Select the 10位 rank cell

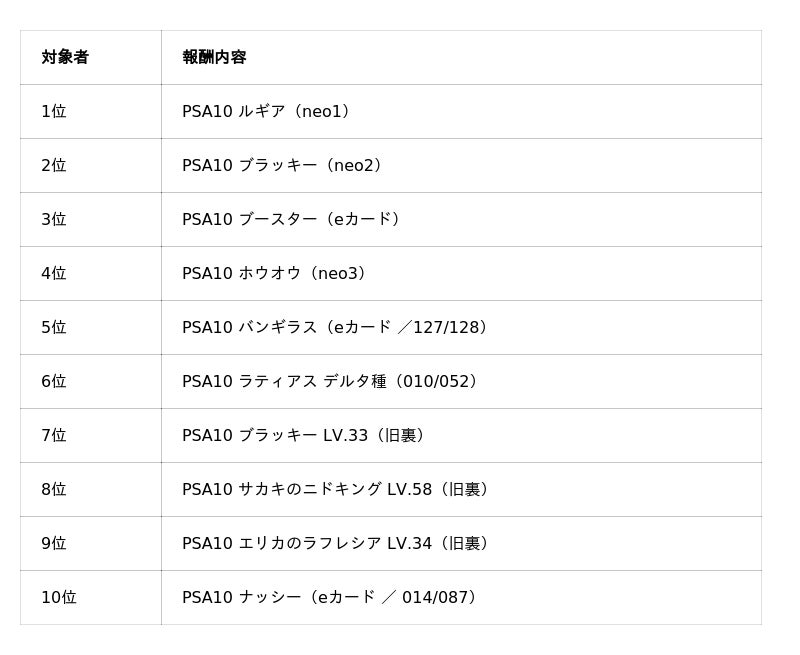coord(59,597)
